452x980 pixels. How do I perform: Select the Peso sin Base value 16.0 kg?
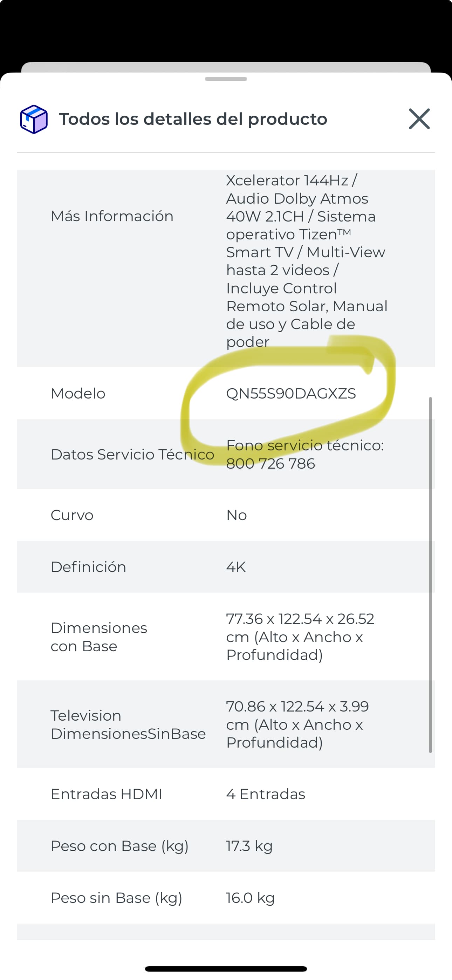click(x=250, y=898)
